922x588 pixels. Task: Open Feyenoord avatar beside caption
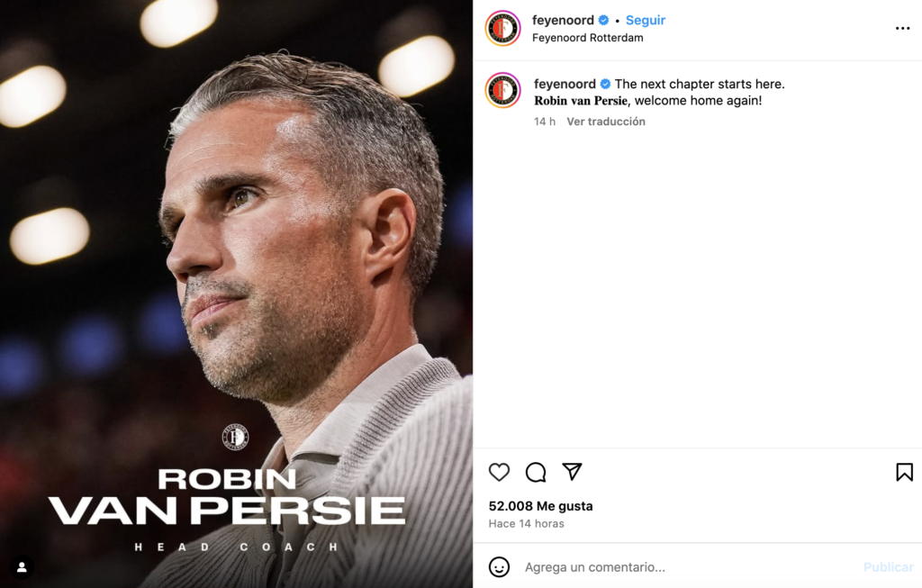point(502,90)
